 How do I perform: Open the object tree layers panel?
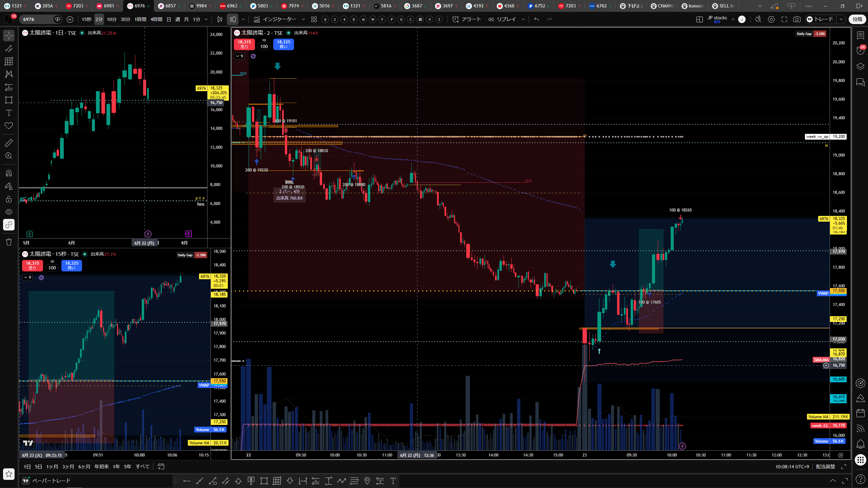860,66
